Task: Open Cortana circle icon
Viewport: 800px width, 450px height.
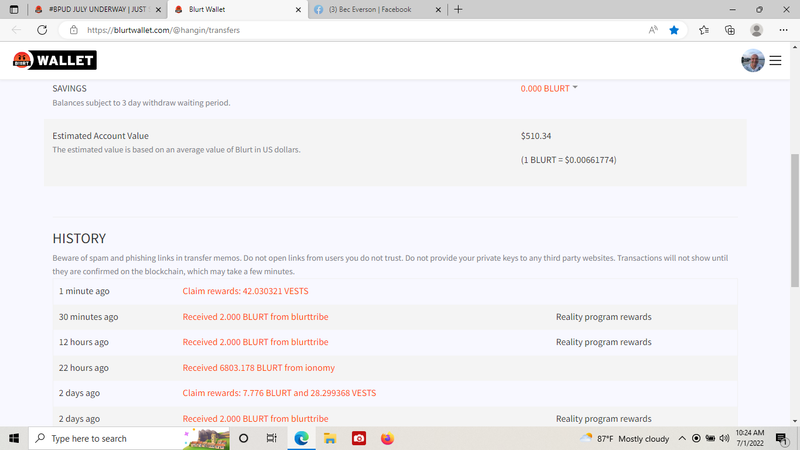Action: point(243,438)
